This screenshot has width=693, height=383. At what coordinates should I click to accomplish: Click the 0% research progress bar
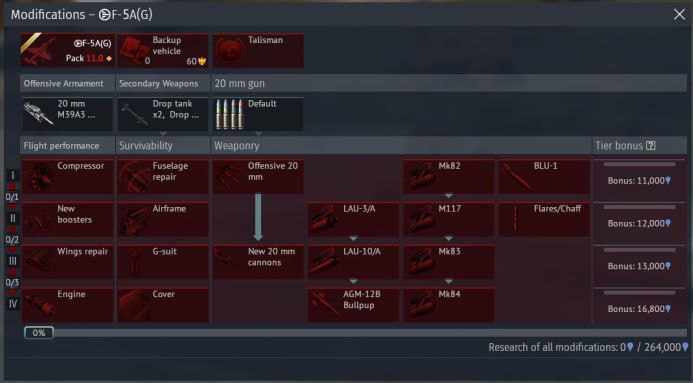click(x=355, y=333)
